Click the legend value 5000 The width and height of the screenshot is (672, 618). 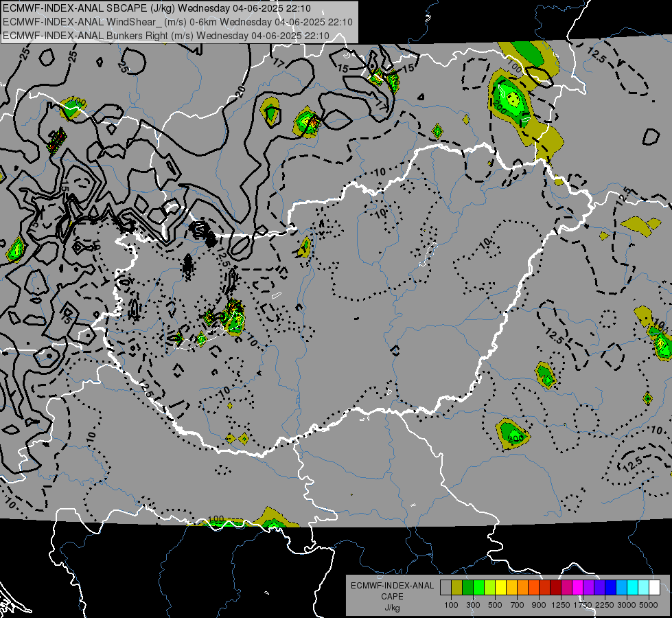point(649,605)
